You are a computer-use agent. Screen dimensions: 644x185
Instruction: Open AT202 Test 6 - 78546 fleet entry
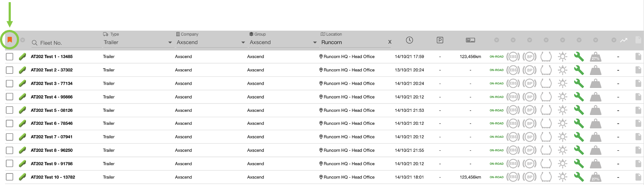[x=52, y=123]
